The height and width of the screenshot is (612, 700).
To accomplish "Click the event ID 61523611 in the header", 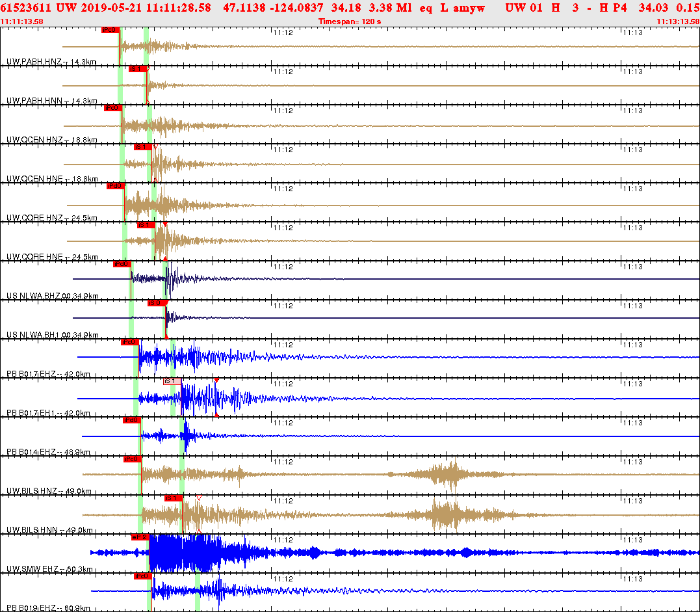I will (21, 8).
